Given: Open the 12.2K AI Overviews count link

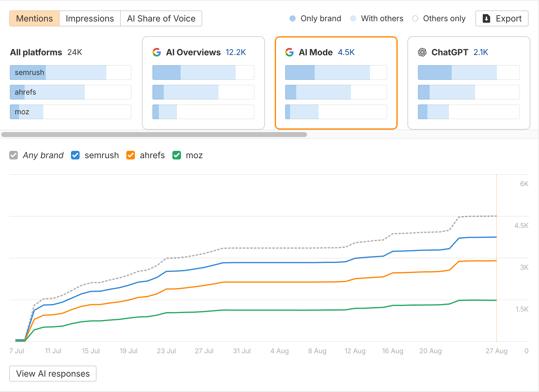Looking at the screenshot, I should [x=235, y=52].
